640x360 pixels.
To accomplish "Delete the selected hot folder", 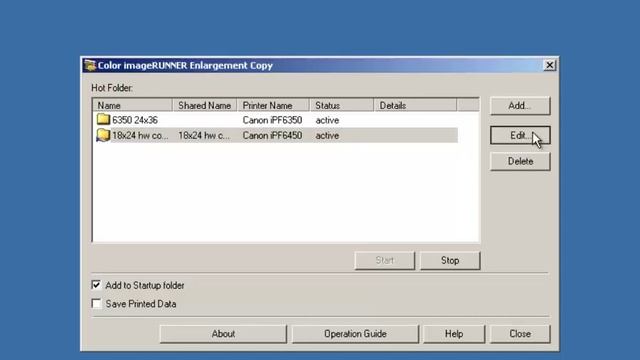I will (520, 161).
